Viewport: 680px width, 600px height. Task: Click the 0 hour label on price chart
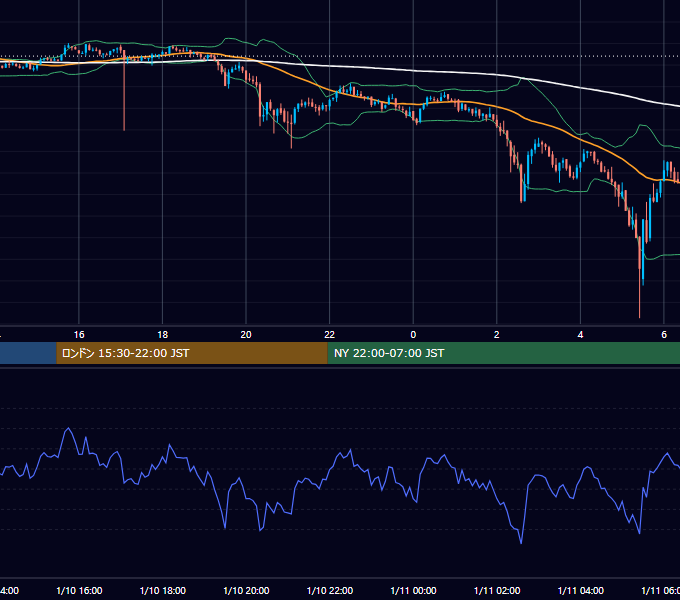click(413, 335)
